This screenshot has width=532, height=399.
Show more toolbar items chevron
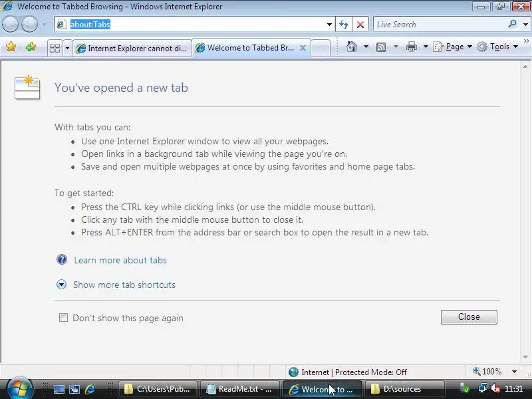click(x=527, y=41)
